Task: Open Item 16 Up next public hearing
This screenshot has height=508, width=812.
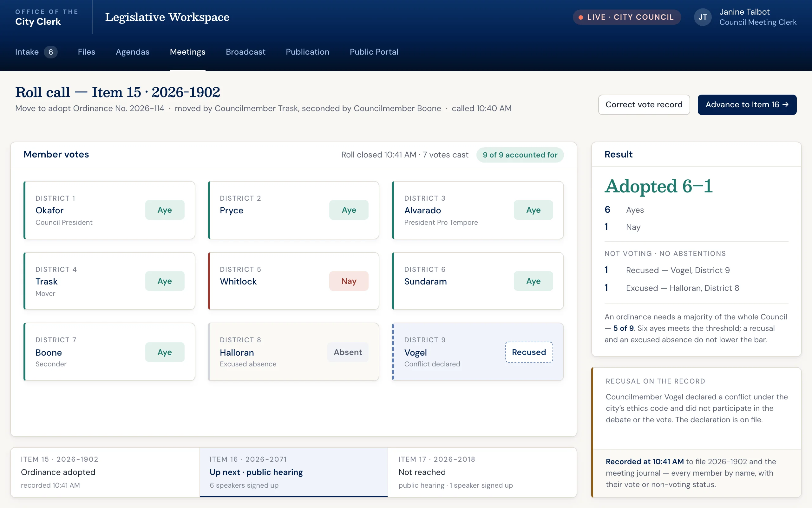Action: [294, 472]
